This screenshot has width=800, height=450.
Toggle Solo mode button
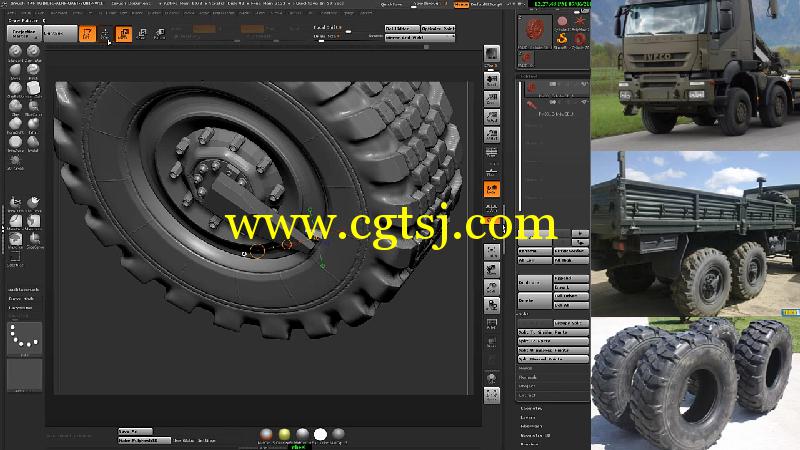(492, 378)
